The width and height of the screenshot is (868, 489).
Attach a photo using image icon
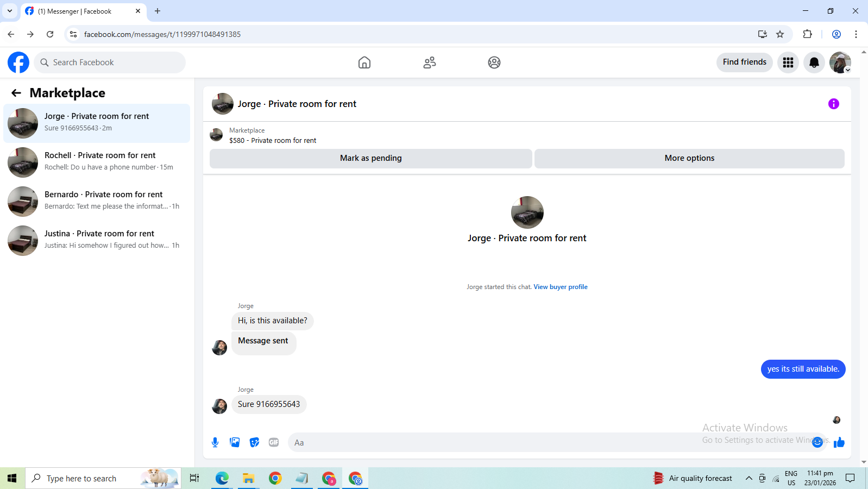click(235, 442)
